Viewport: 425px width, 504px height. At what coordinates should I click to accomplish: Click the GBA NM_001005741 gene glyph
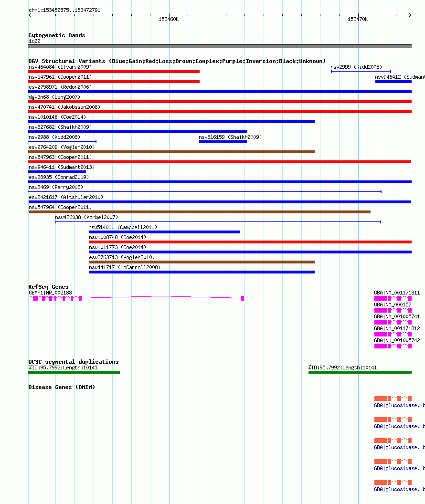point(393,322)
